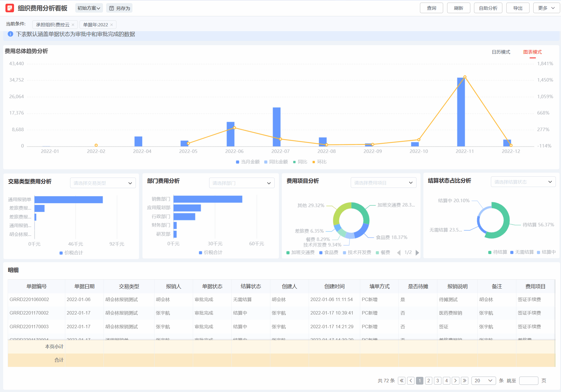
Task: Expand the 更多 dropdown button
Action: point(546,8)
